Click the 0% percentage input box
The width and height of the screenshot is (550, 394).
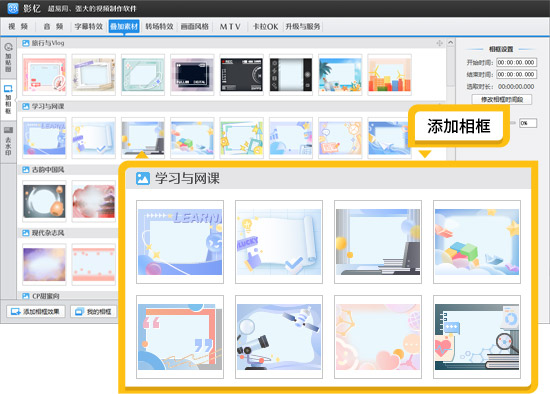click(x=528, y=123)
